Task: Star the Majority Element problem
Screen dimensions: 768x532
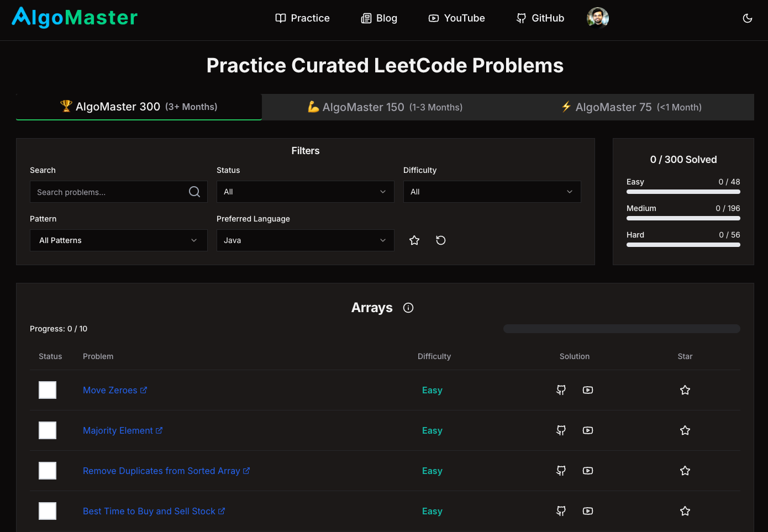Action: 685,430
